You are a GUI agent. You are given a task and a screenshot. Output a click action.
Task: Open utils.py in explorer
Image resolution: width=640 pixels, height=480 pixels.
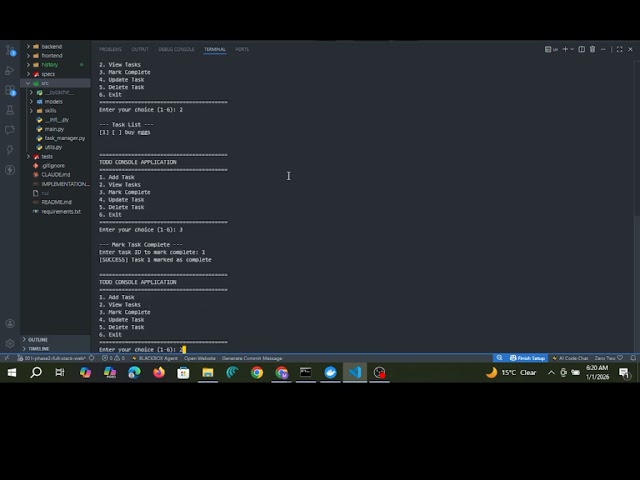pyautogui.click(x=55, y=147)
